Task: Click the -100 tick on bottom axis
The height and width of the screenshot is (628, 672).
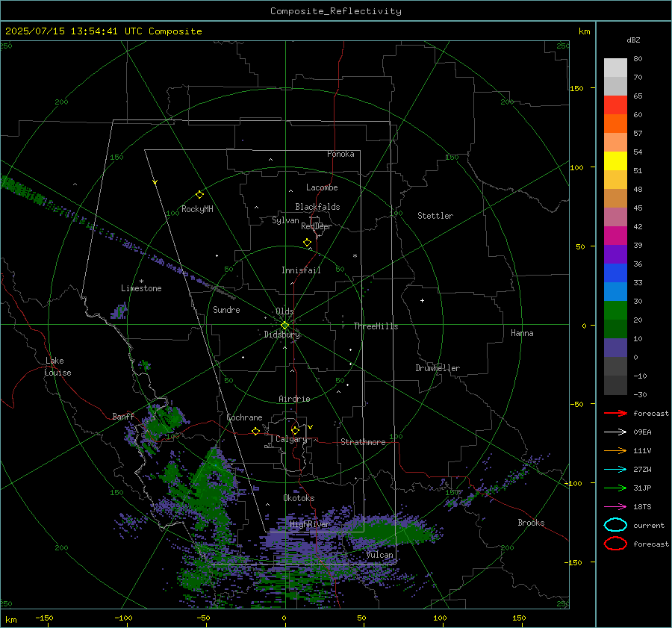Action: 123,618
